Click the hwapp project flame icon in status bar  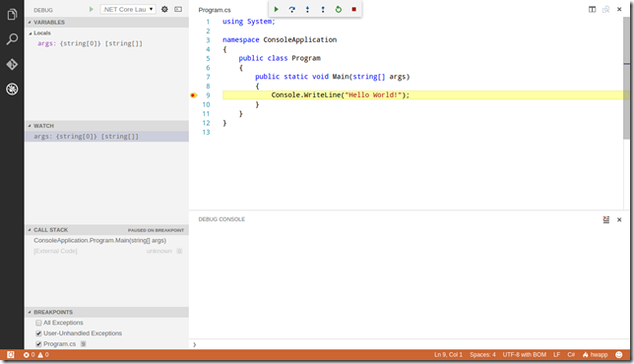tap(596, 355)
